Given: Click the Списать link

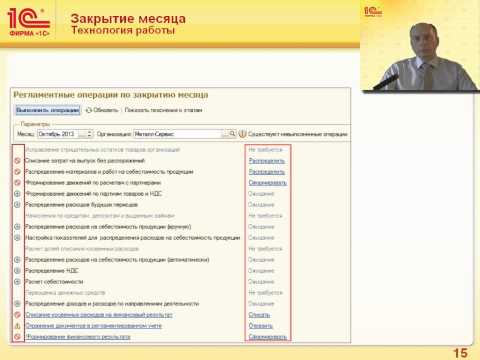Looking at the screenshot, I should pyautogui.click(x=259, y=315).
